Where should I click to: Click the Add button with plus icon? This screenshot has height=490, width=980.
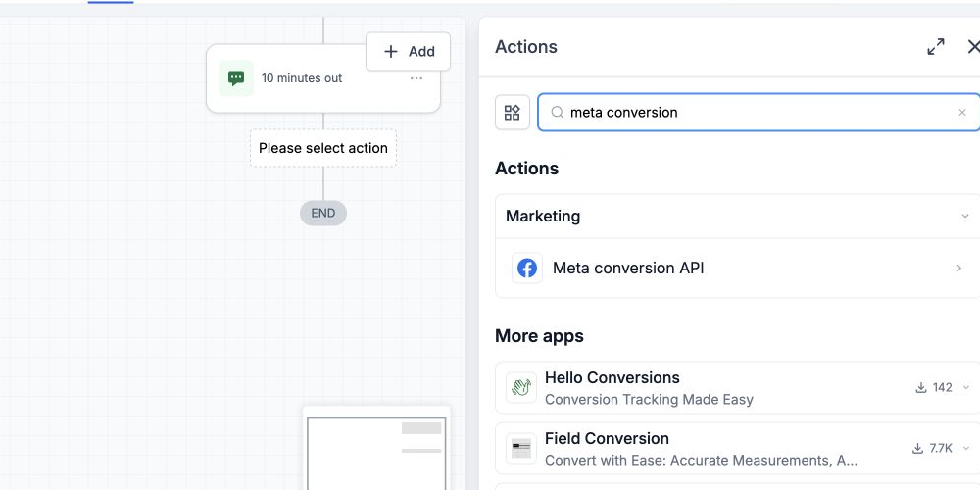(x=408, y=51)
